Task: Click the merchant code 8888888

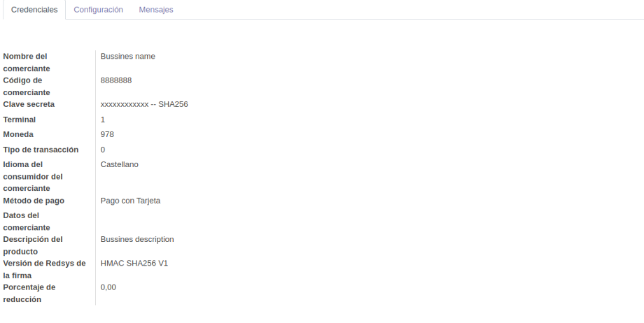Action: 116,80
